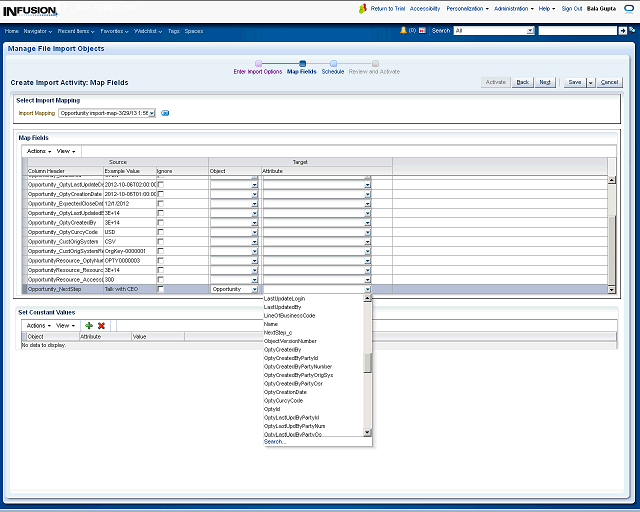Screen dimensions: 640x512
Task: Open the Administration menu
Action: point(513,9)
